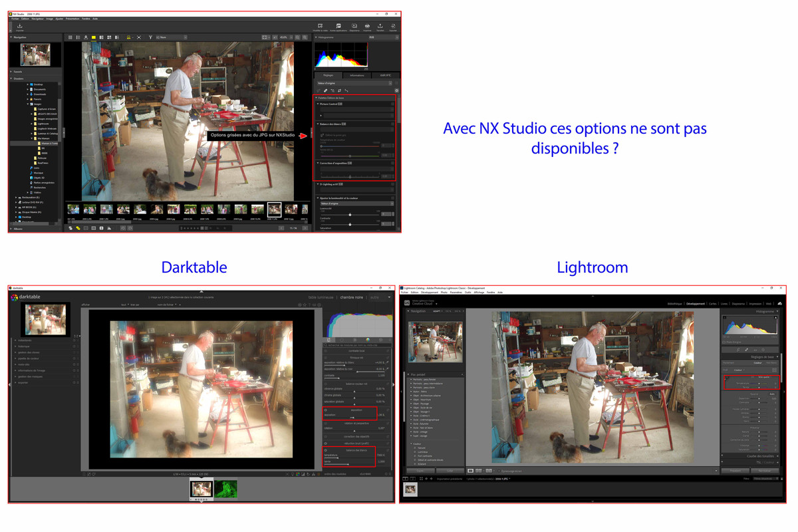
Task: Adjust the Exposition slider in Lightroom
Action: pos(759,398)
